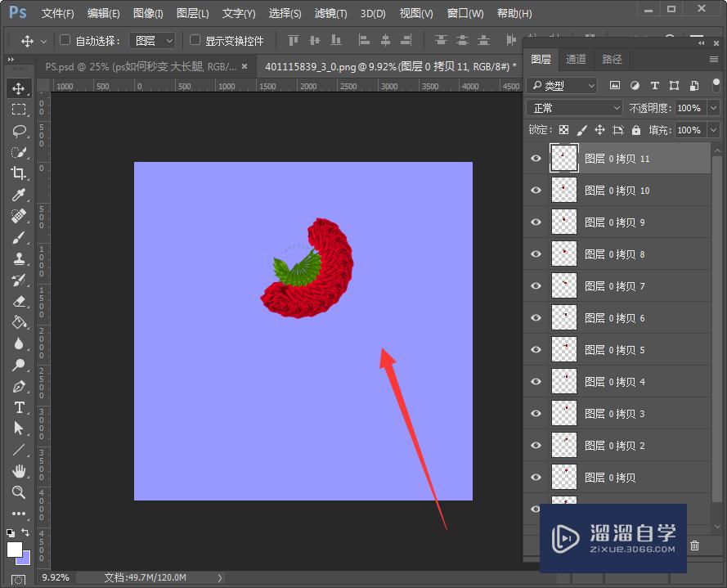Select the Eyedropper tool
The image size is (727, 588).
point(19,195)
